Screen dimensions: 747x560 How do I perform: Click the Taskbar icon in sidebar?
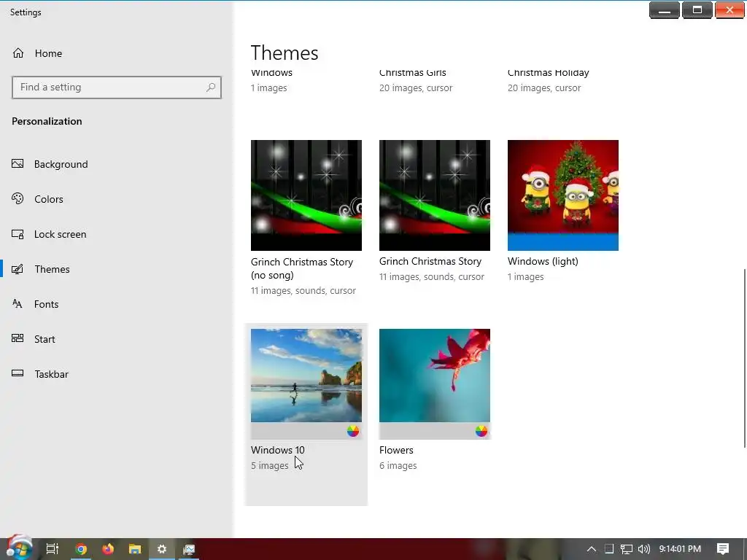click(x=18, y=373)
